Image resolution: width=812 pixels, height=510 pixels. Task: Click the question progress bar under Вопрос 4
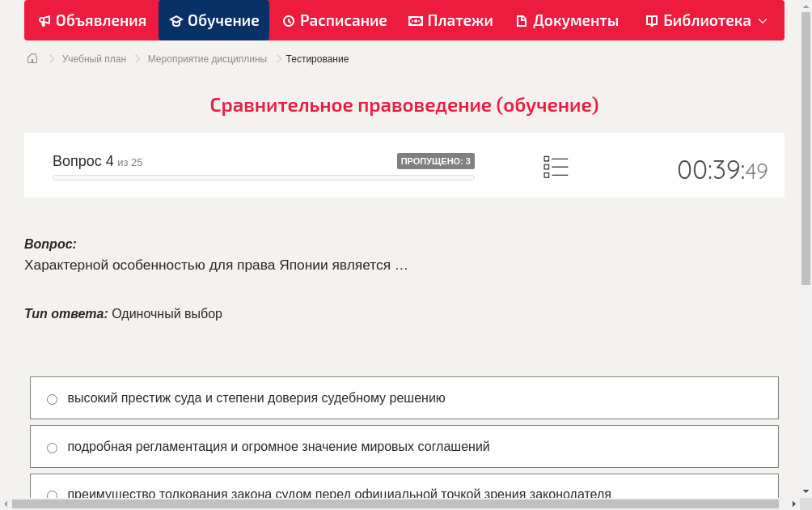[x=263, y=178]
